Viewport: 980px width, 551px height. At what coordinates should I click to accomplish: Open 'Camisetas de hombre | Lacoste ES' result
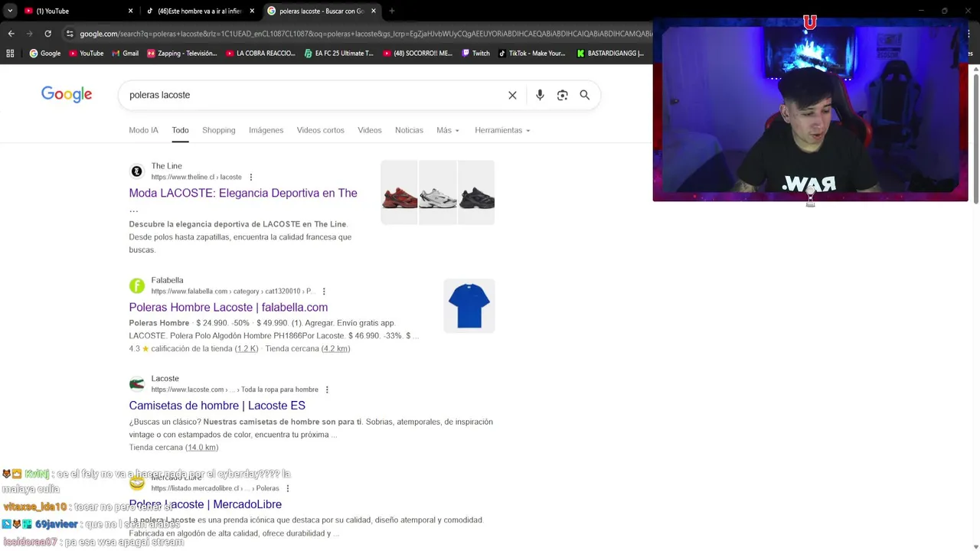pos(217,406)
